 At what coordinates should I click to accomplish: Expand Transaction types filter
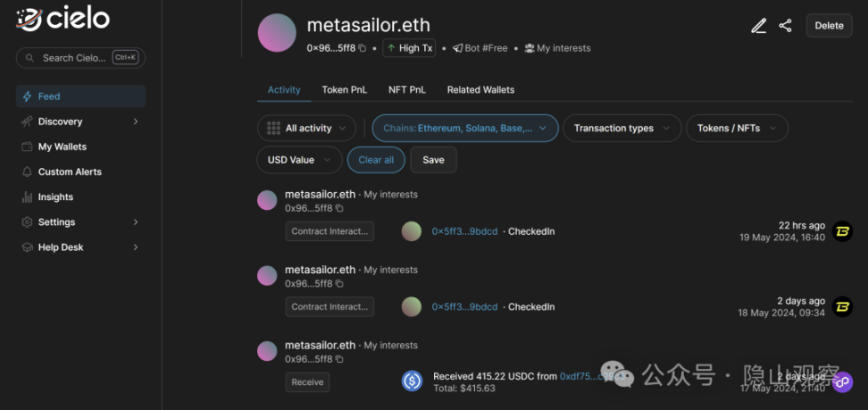click(622, 128)
